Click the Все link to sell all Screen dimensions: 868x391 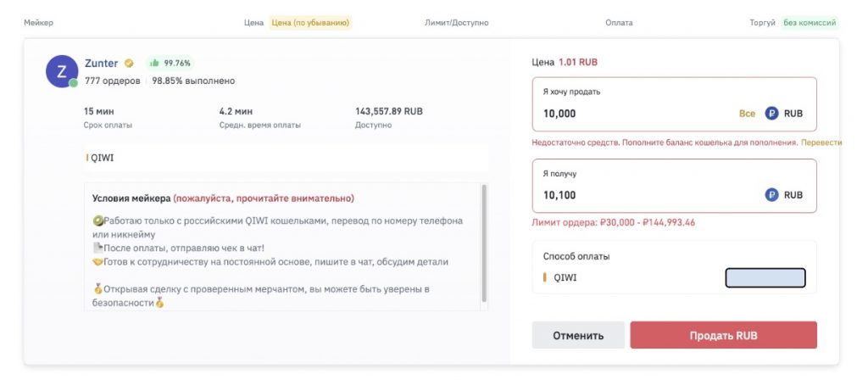coord(747,114)
